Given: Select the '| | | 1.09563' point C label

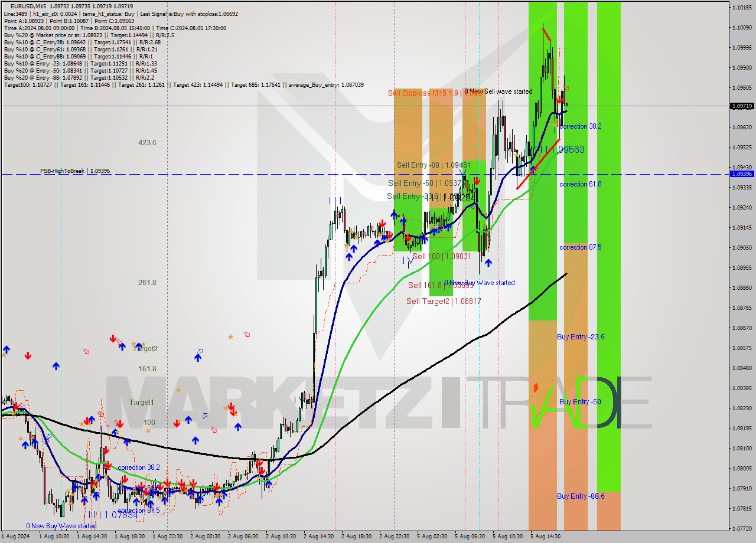Looking at the screenshot, I should click(561, 150).
